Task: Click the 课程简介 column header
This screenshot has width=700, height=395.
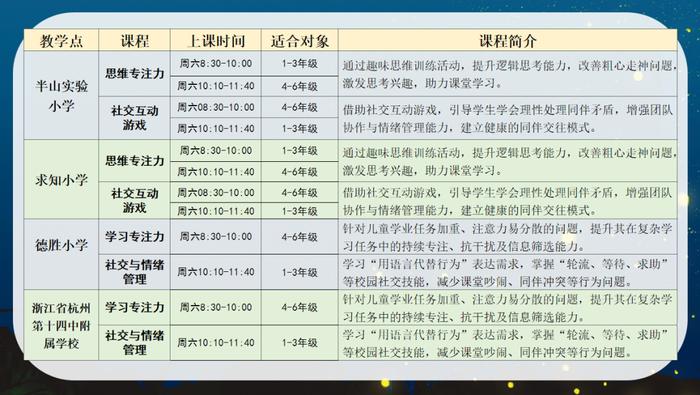Action: click(x=508, y=41)
